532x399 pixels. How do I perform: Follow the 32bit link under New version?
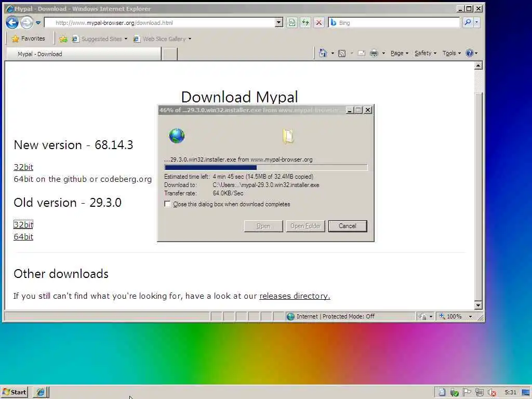tap(23, 167)
